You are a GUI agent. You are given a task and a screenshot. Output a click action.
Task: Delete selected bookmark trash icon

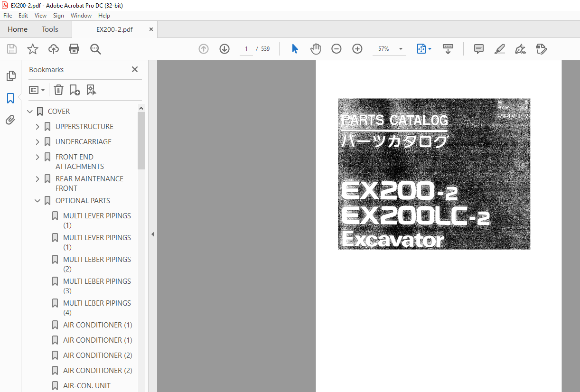58,90
